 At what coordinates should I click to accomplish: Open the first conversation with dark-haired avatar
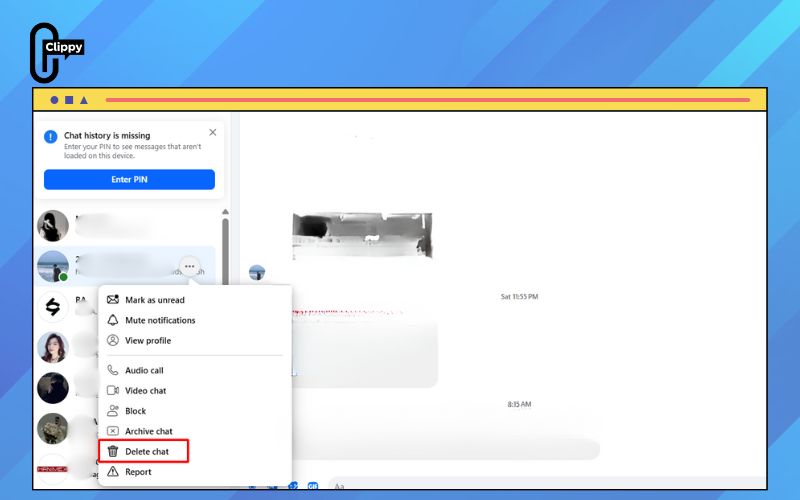(125, 226)
